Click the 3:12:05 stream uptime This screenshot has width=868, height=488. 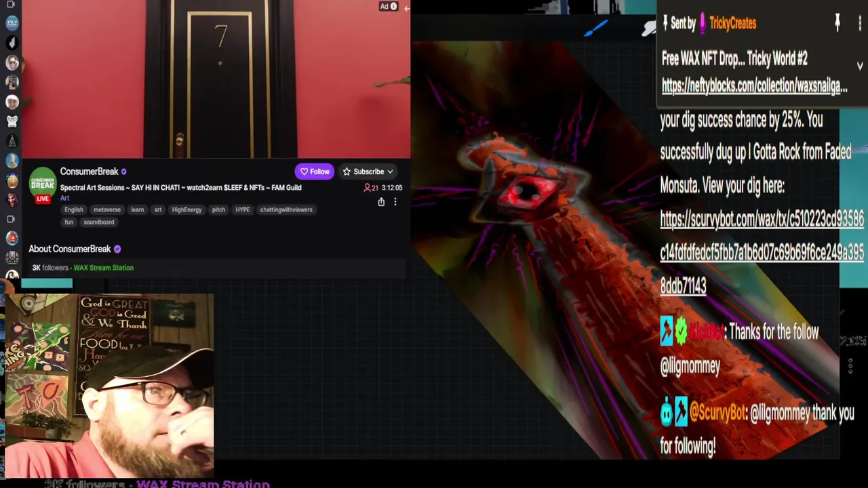tap(392, 188)
